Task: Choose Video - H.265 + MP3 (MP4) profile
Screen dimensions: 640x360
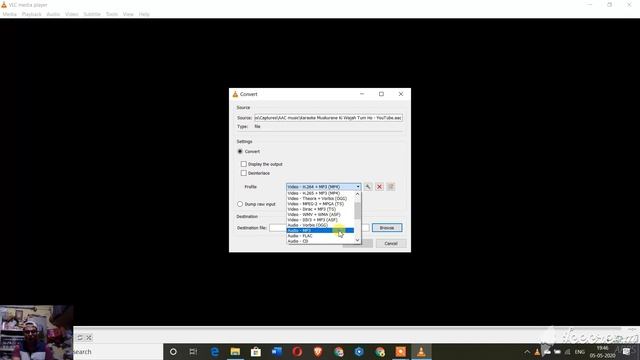Action: click(320, 193)
